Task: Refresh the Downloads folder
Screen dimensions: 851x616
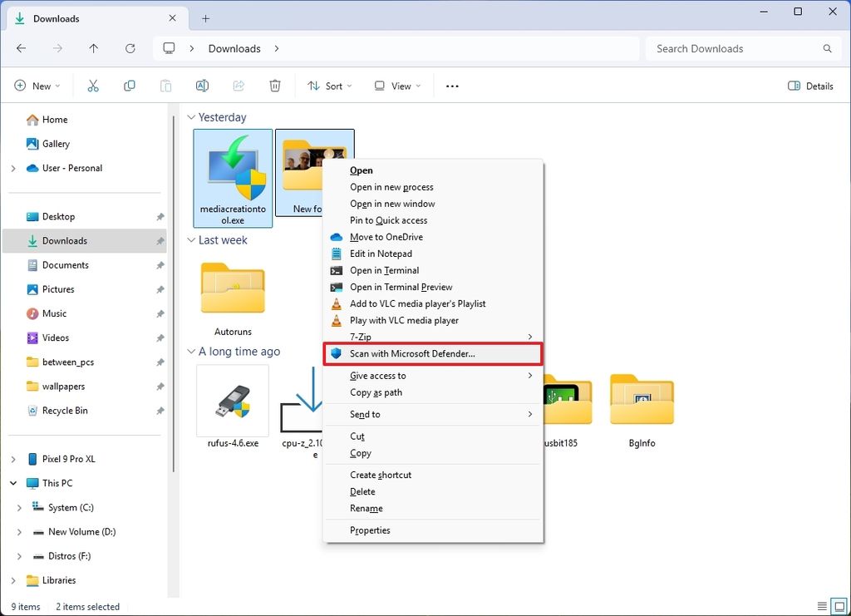Action: point(130,48)
